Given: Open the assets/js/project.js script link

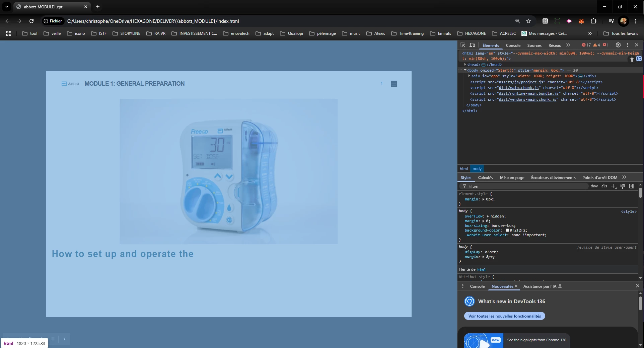Looking at the screenshot, I should [521, 82].
